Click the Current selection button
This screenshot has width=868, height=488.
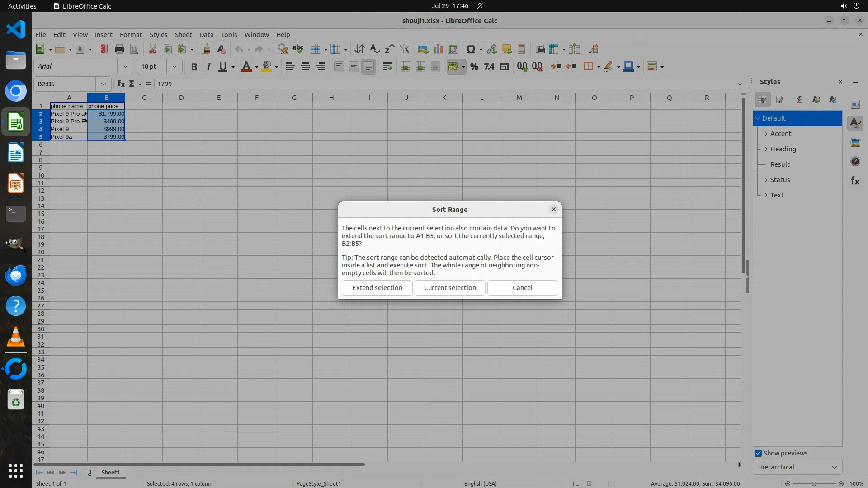pyautogui.click(x=450, y=288)
